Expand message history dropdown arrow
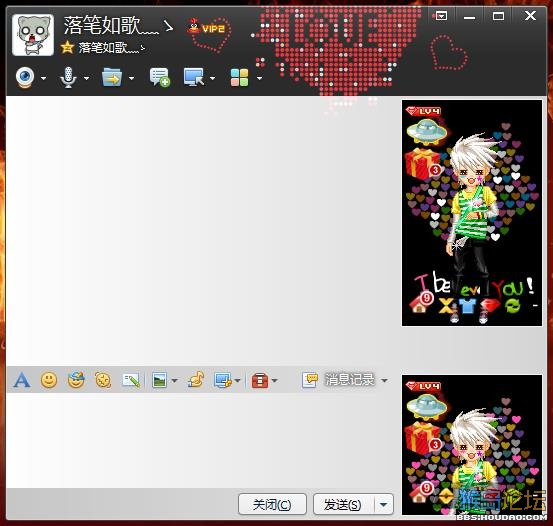 [x=384, y=380]
